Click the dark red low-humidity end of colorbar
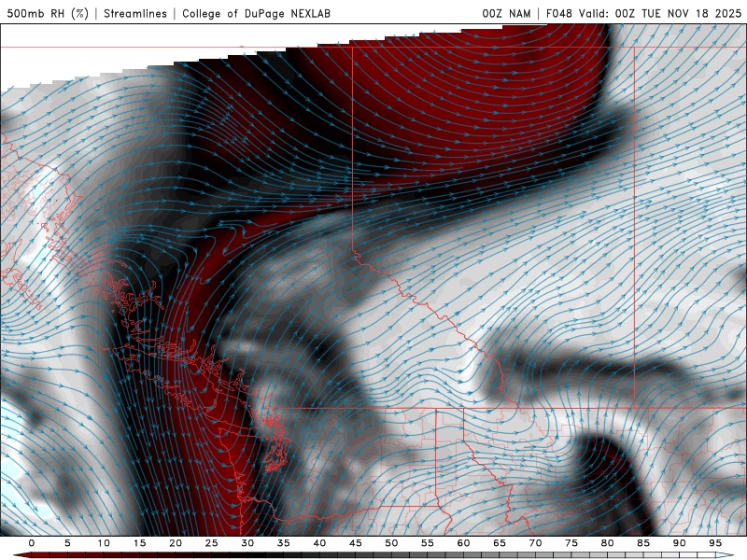Viewport: 747px width, 560px height. pyautogui.click(x=21, y=555)
